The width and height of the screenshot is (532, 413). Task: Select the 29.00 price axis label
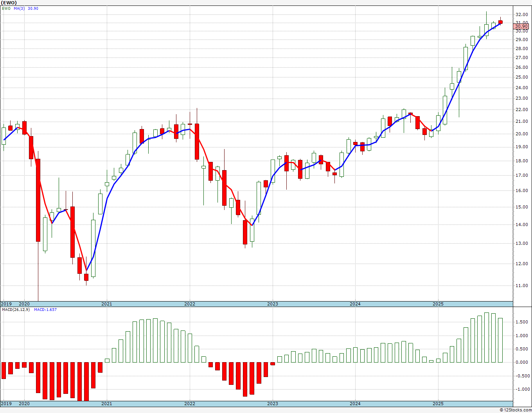[522, 40]
